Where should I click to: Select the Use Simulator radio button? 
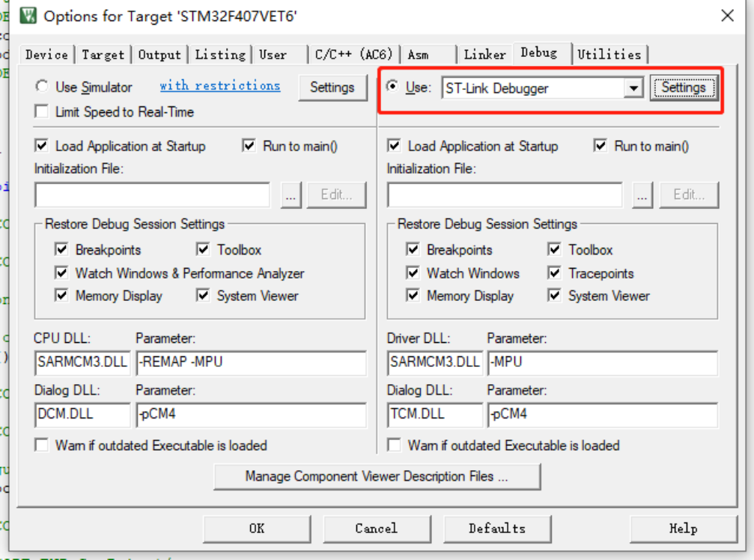43,87
